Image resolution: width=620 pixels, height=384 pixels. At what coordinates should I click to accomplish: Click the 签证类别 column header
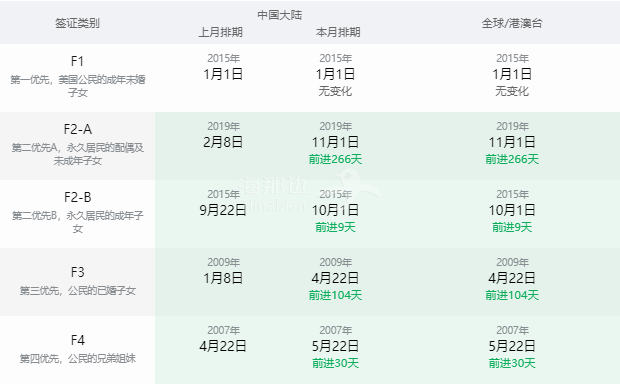click(x=77, y=23)
